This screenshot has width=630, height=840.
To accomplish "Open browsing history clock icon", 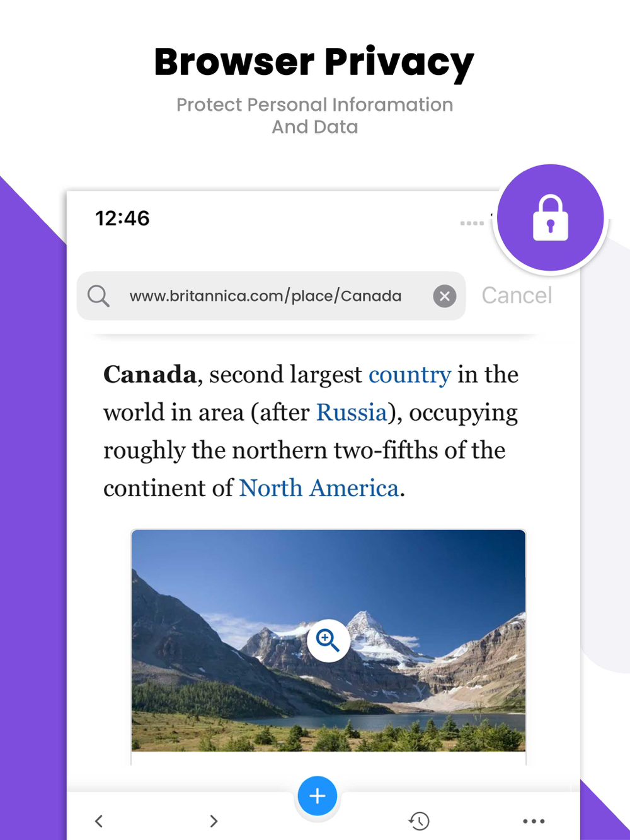I will (419, 820).
